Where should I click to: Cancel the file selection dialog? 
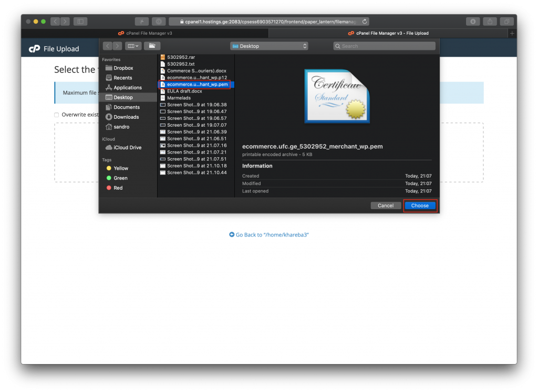386,205
